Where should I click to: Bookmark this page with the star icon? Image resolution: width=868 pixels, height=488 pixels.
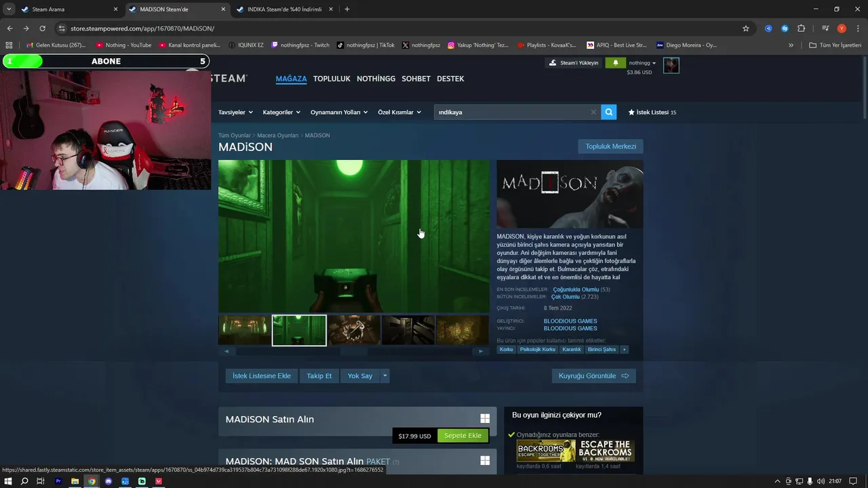[746, 28]
